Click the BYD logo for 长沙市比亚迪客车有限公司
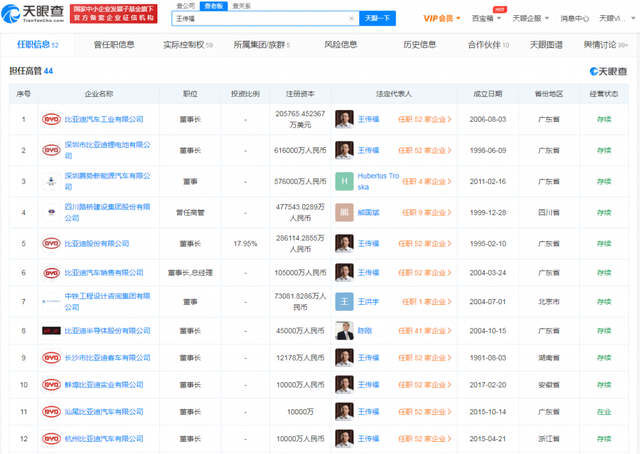Viewport: 640px width, 454px height. pyautogui.click(x=51, y=358)
